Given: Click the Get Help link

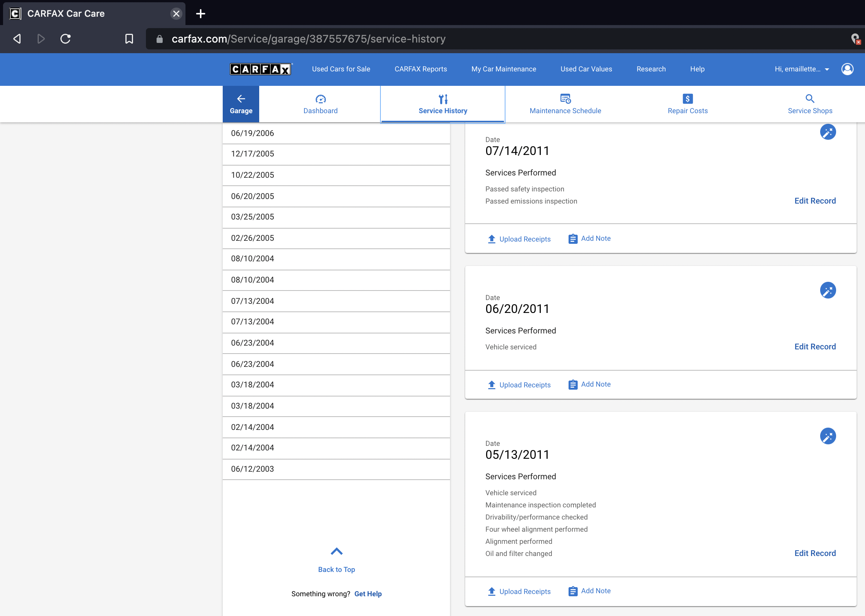Looking at the screenshot, I should point(368,594).
